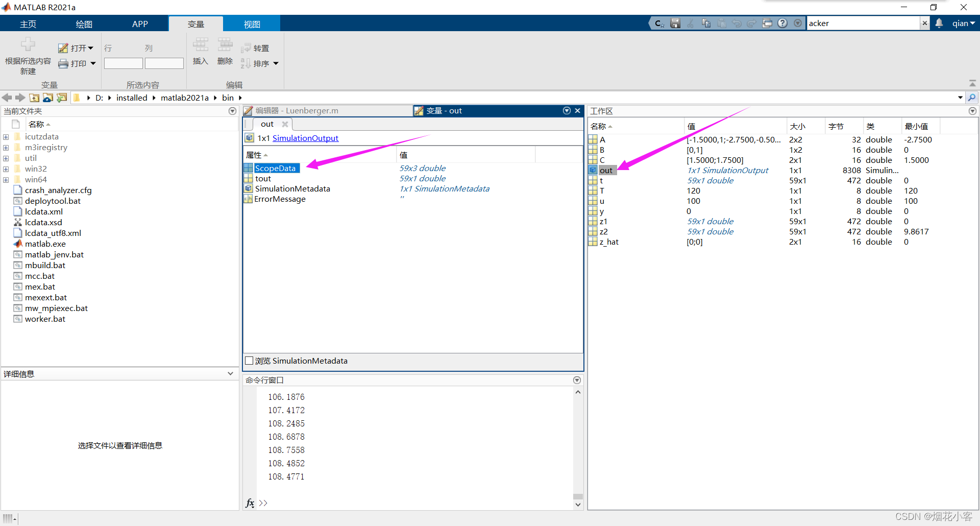The height and width of the screenshot is (526, 980).
Task: Select the lcdata.xsd file
Action: [x=43, y=222]
